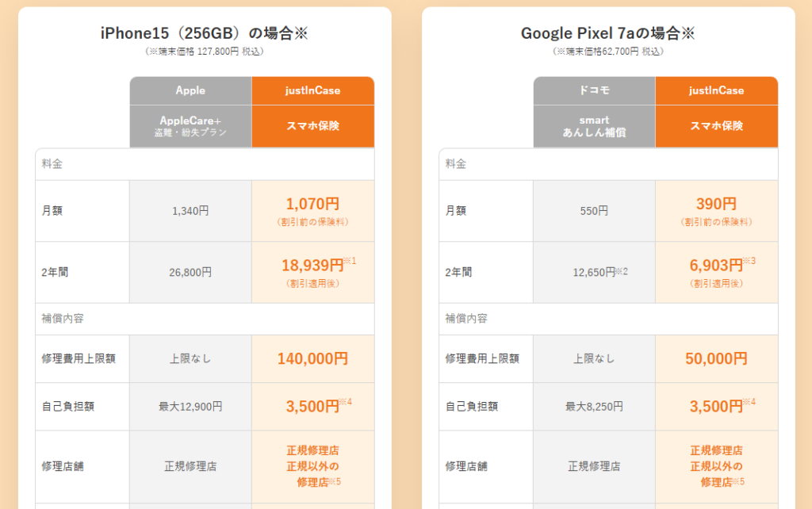This screenshot has height=509, width=812.
Task: Click 修理費用上限額 label in iPhone15 table
Action: click(x=79, y=359)
